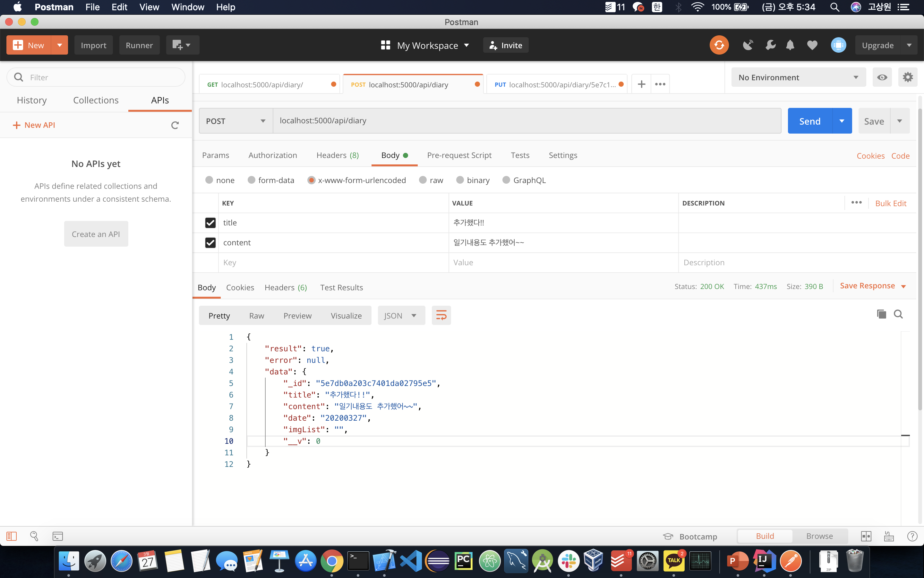Viewport: 924px width, 578px height.
Task: Click the environment quick look eye icon
Action: 882,78
